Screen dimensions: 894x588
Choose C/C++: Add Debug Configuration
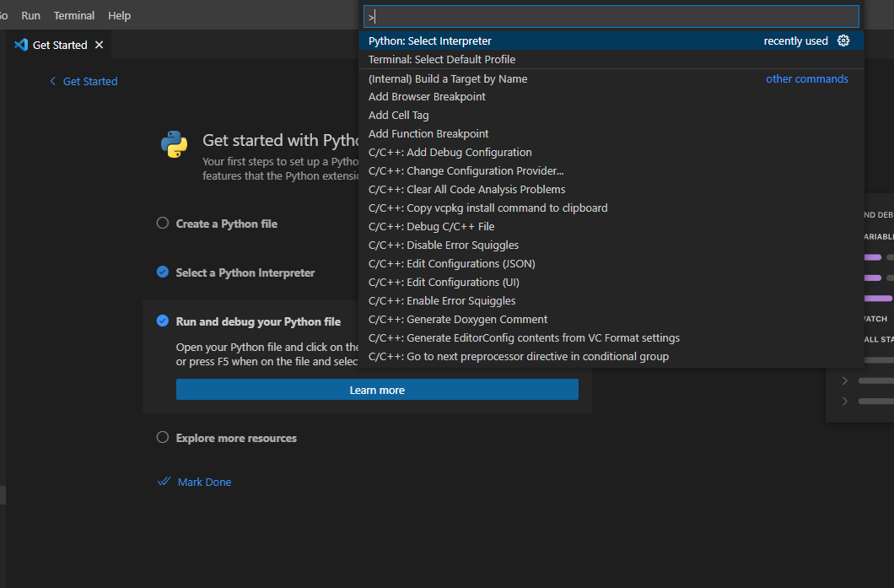click(x=611, y=153)
